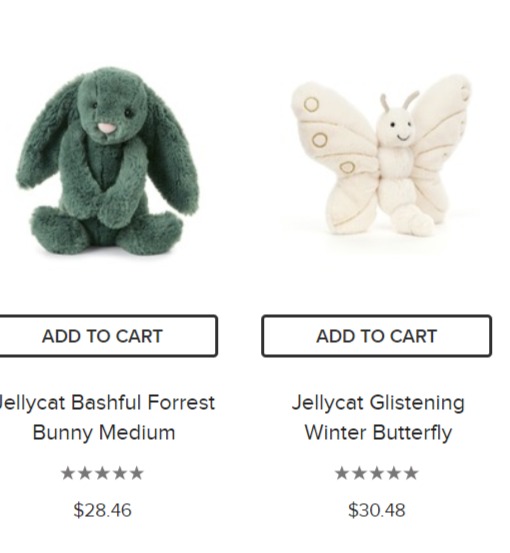The width and height of the screenshot is (510, 553).
Task: Click the 'Winter Butterfly' title text
Action: coord(378,433)
